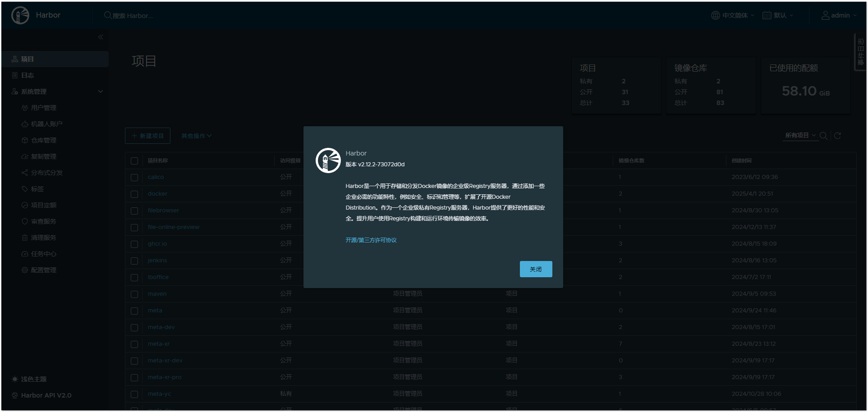Open the 默认 date-format dropdown

click(778, 15)
